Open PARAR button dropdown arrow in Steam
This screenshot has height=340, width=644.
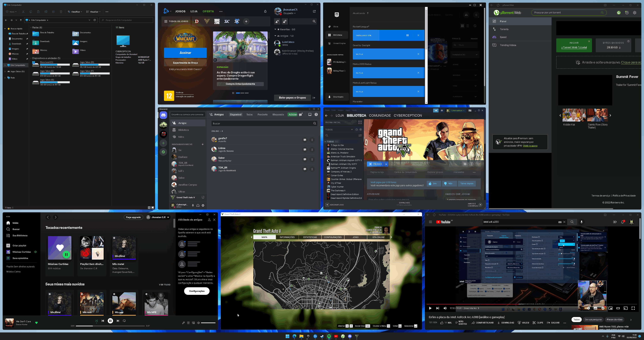click(386, 164)
